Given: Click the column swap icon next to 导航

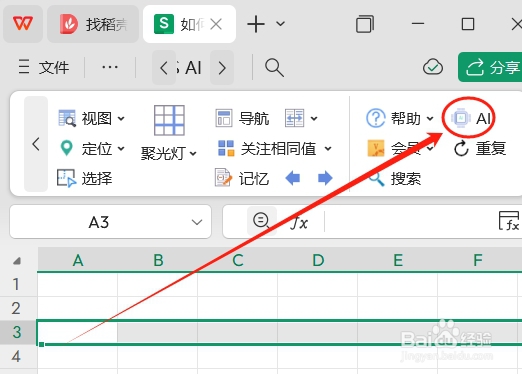Looking at the screenshot, I should [294, 118].
